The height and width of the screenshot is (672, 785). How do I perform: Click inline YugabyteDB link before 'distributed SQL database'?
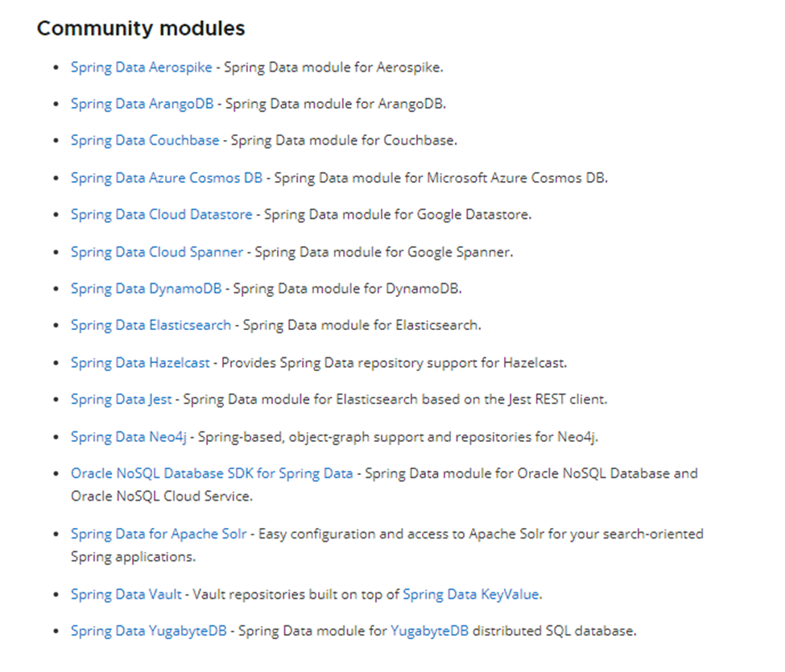[429, 631]
